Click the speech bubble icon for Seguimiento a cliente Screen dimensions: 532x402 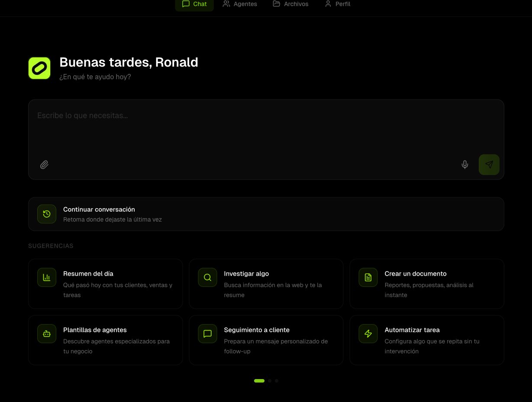coord(207,334)
